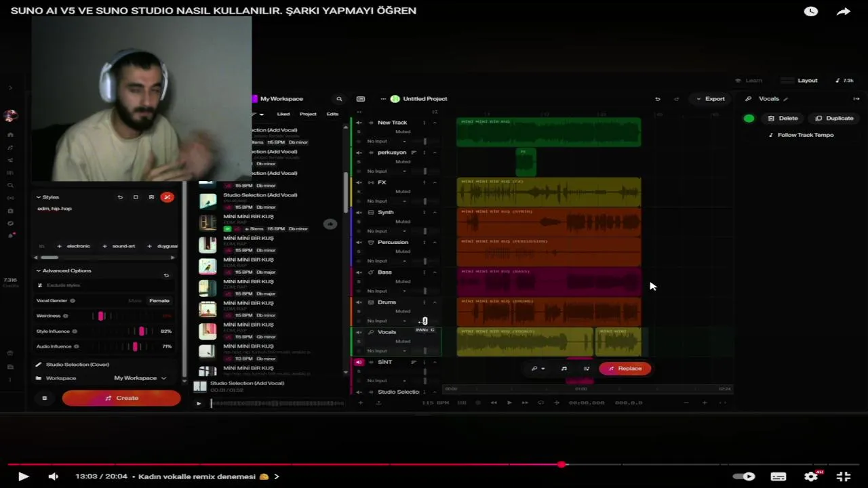This screenshot has height=488, width=868.
Task: Collapse the FX track lane
Action: pyautogui.click(x=435, y=182)
